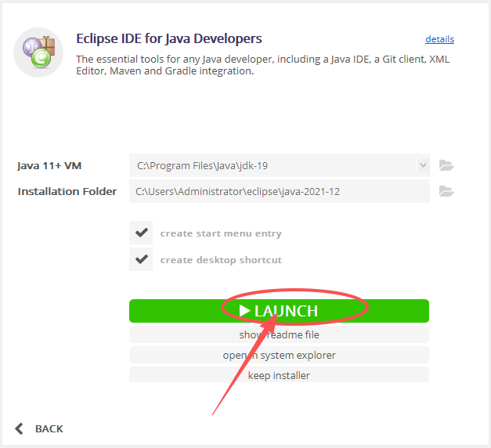This screenshot has height=448, width=491.
Task: Click the package description text
Action: [x=263, y=65]
